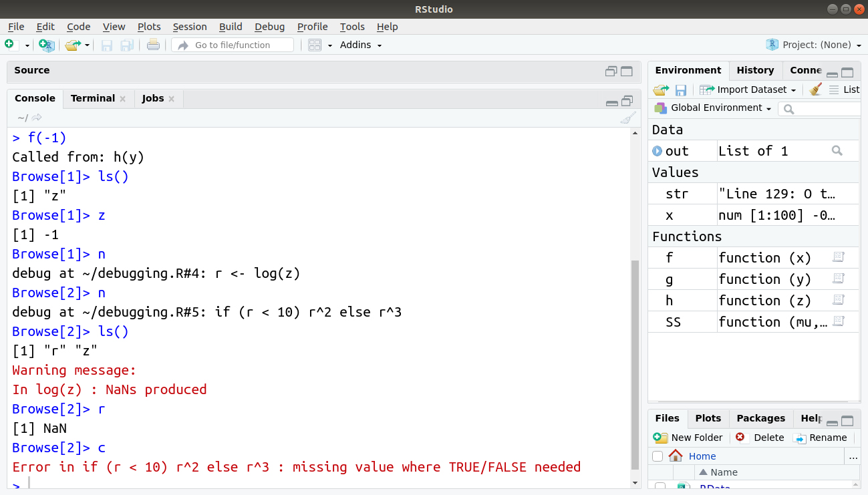Open the Plots menu
The height and width of the screenshot is (495, 868).
pyautogui.click(x=149, y=27)
